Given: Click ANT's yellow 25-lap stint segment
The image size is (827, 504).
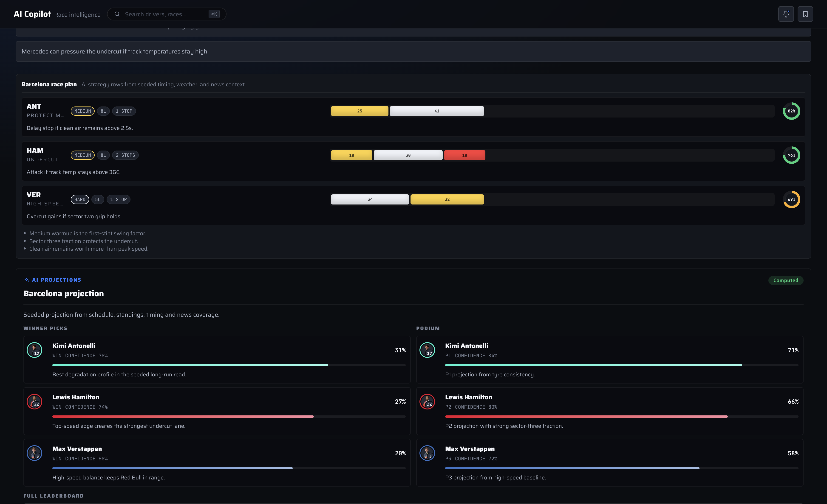Looking at the screenshot, I should [x=360, y=111].
